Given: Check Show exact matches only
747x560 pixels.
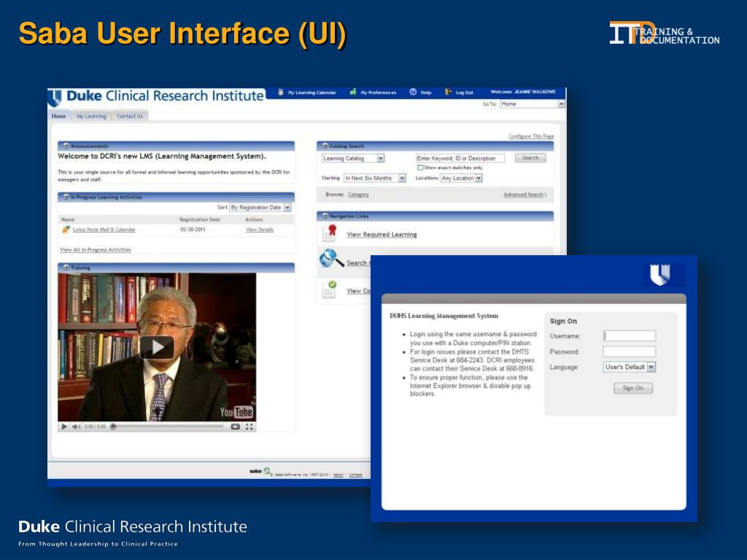Looking at the screenshot, I should (x=420, y=168).
